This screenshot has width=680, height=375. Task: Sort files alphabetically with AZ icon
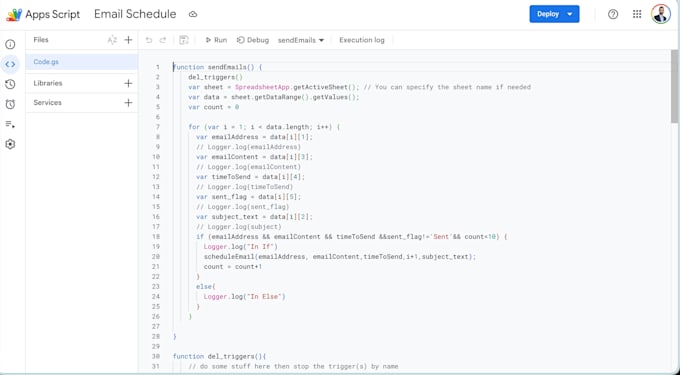pyautogui.click(x=112, y=40)
